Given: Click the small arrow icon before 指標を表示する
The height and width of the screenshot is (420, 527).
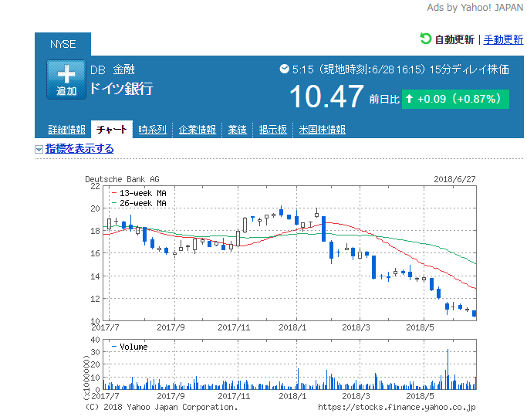Looking at the screenshot, I should pyautogui.click(x=39, y=150).
